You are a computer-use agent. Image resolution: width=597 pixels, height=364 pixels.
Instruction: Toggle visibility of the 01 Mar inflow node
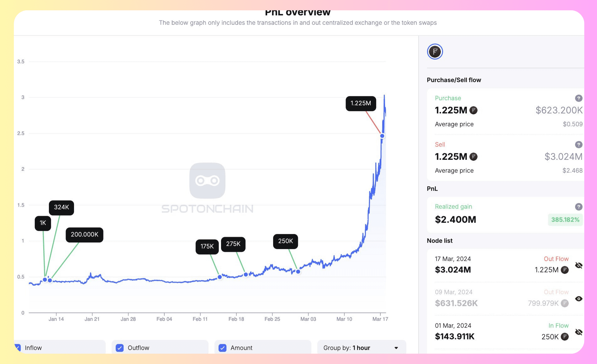[579, 332]
